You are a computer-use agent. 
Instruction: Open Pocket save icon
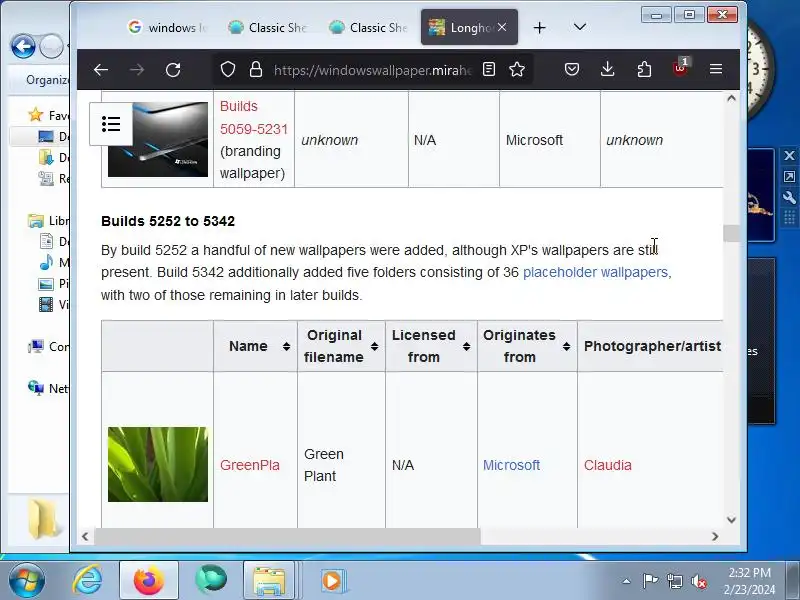[x=571, y=69]
